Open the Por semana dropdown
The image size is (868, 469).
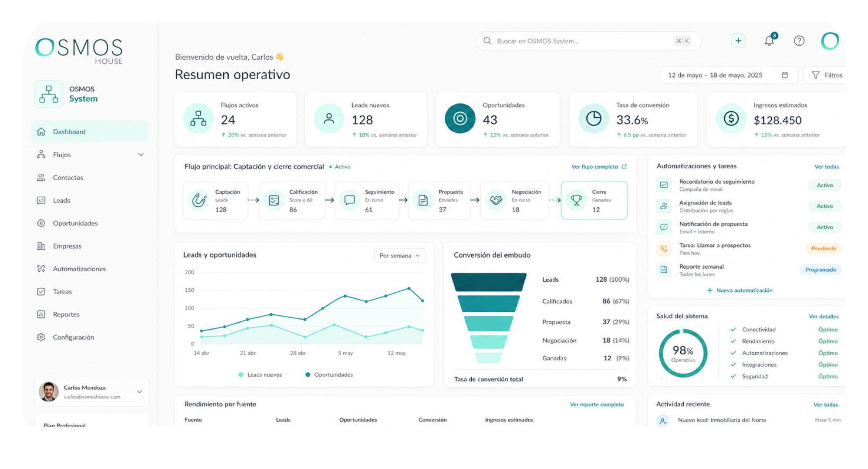tap(399, 256)
